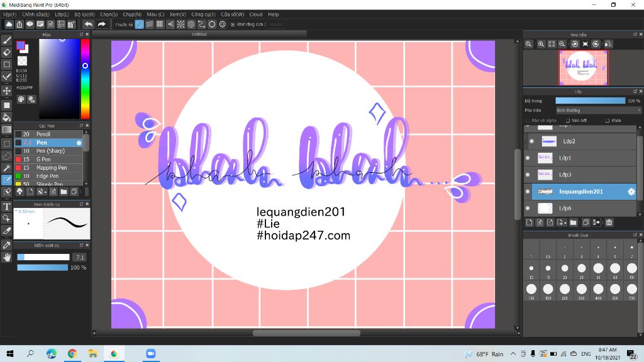Click the brush size value field 7.1
This screenshot has width=644, height=362.
pos(80,257)
